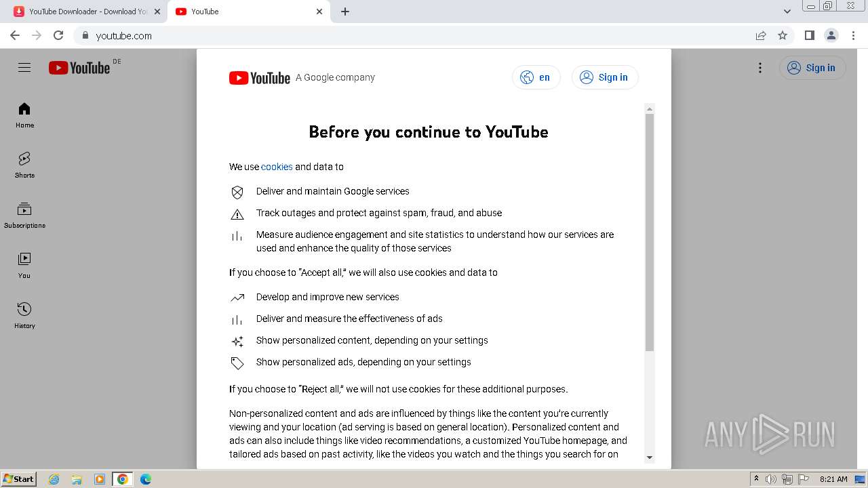View site information lock icon
868x488 pixels.
tap(85, 36)
